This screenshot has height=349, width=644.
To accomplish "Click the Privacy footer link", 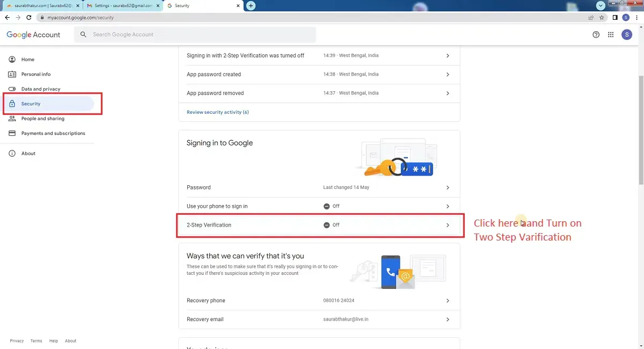I will pyautogui.click(x=17, y=341).
